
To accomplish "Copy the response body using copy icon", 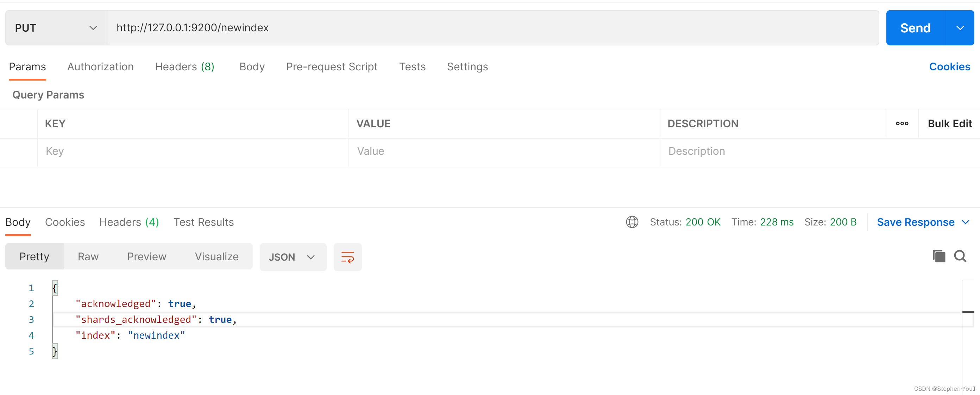I will 939,256.
